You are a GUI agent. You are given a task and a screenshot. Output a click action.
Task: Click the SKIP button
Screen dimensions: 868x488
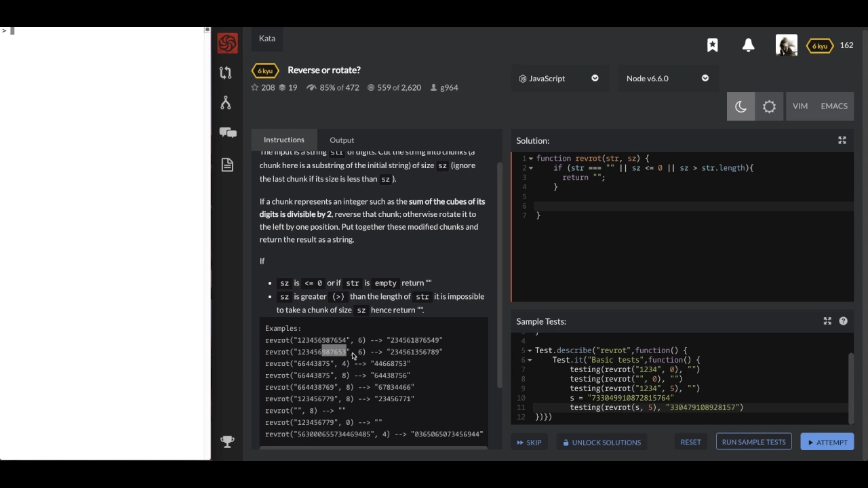pyautogui.click(x=529, y=443)
